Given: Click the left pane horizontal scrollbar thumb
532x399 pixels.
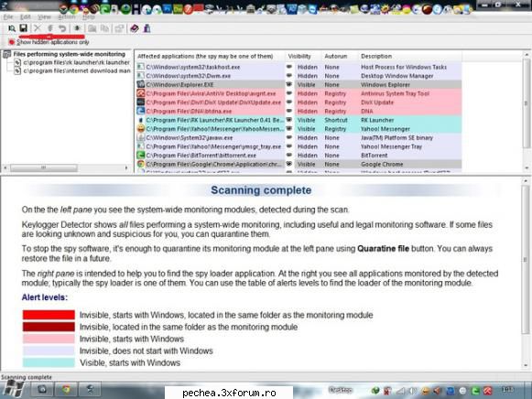Looking at the screenshot, I should 43,167.
